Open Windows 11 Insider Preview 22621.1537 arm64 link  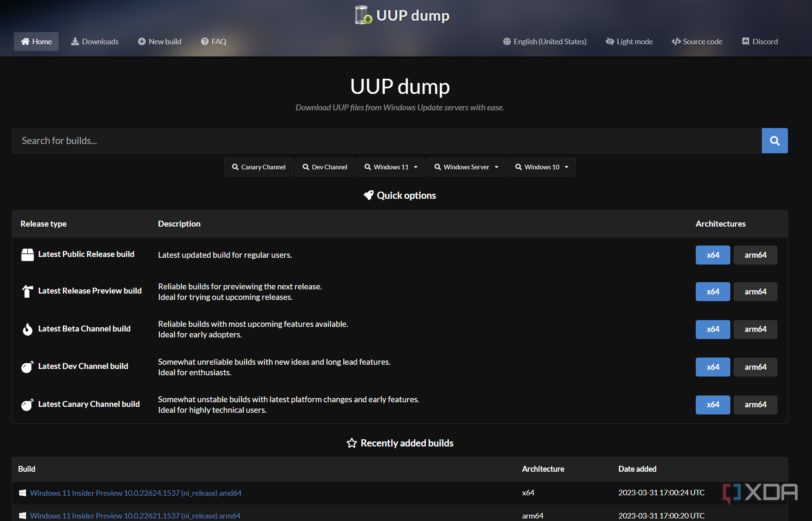click(135, 516)
